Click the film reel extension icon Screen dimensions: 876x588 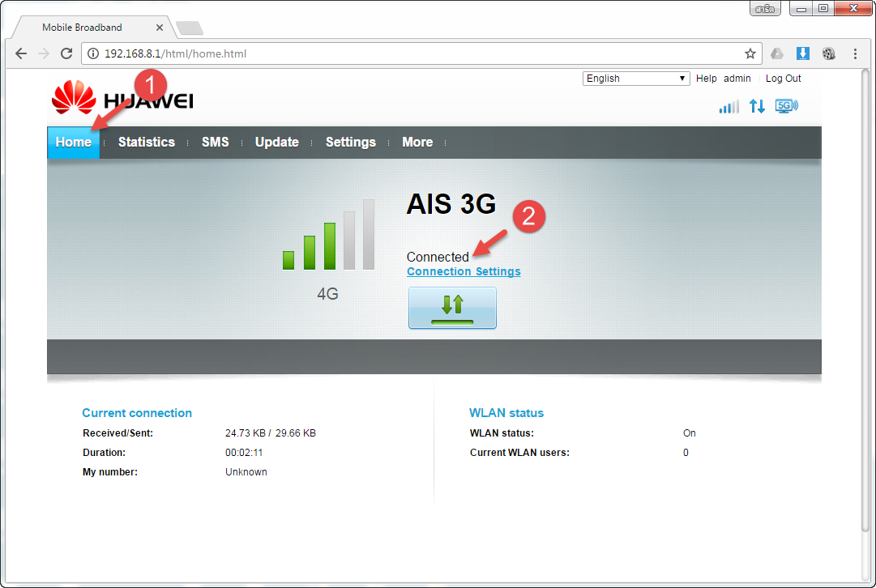point(829,53)
